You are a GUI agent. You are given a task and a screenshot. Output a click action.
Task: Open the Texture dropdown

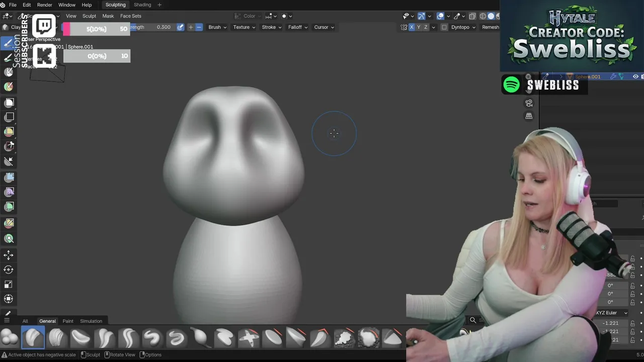click(x=244, y=27)
